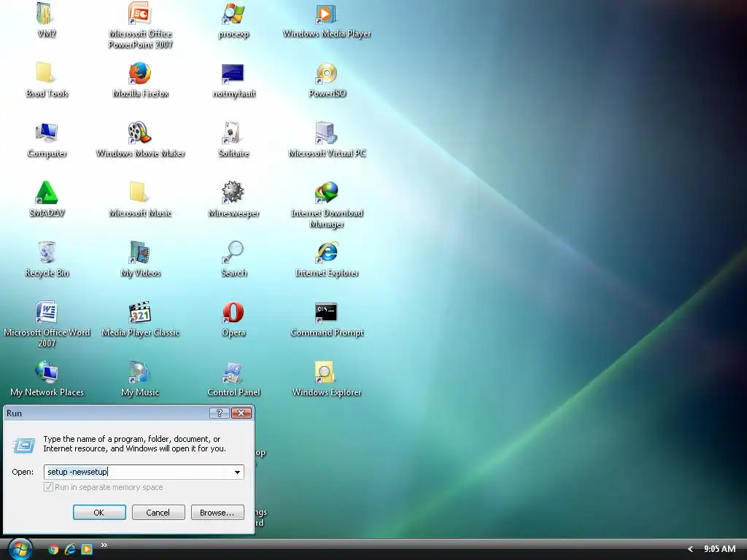Launch Internet Explorer from quick launch bar
Screen dimensions: 747x560
point(70,550)
